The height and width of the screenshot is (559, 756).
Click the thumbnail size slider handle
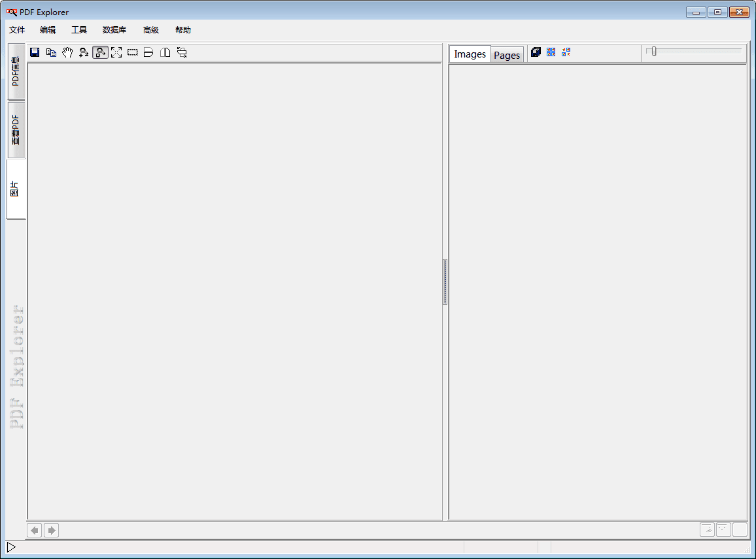[653, 51]
